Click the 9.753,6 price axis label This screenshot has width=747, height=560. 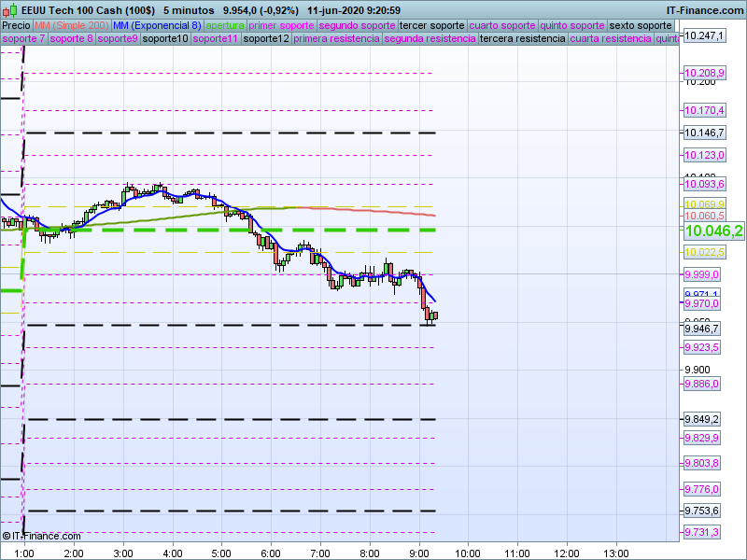(x=702, y=511)
